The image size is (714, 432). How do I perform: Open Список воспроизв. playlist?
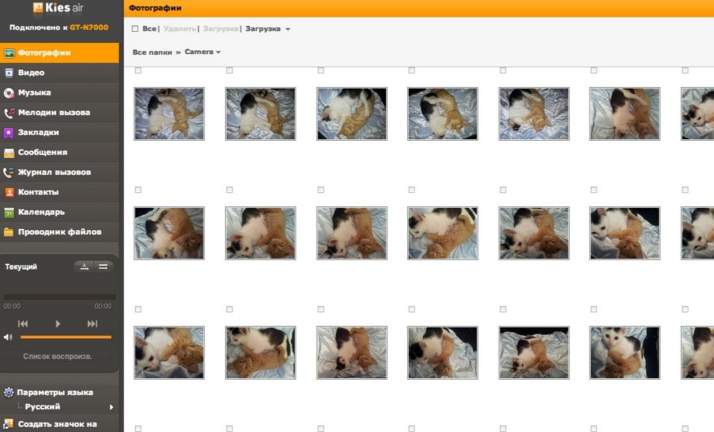click(57, 356)
